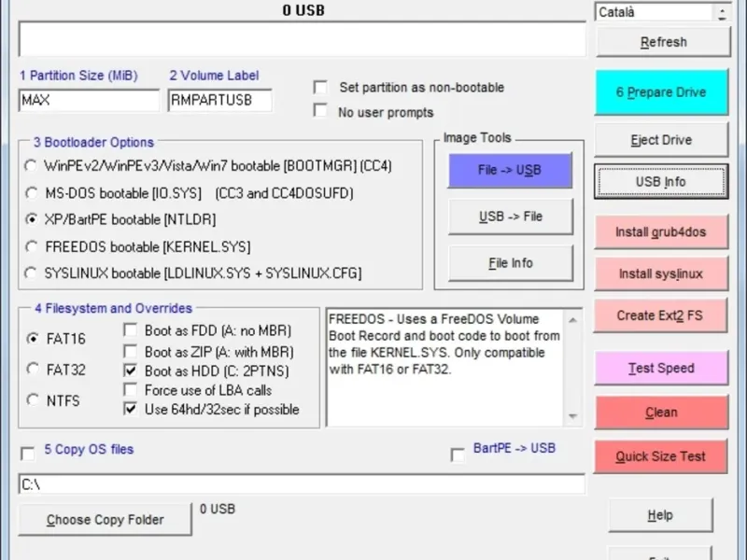This screenshot has height=560, width=747.
Task: Click the Volume Label field RMPARTUSB
Action: pyautogui.click(x=220, y=100)
